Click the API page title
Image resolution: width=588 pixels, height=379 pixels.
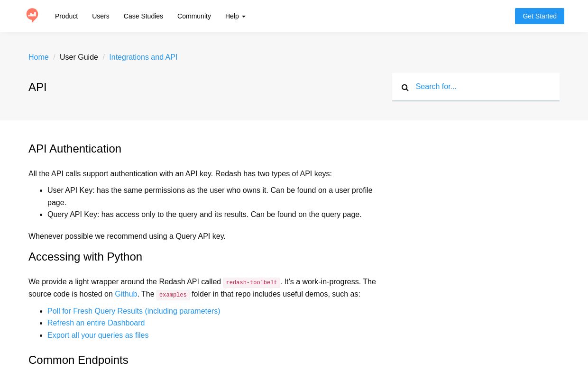coord(37,87)
